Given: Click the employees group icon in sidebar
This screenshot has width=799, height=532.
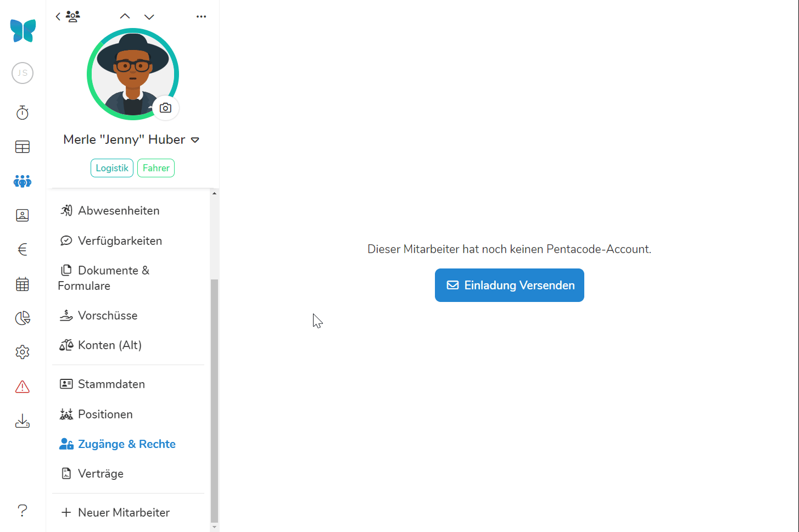Looking at the screenshot, I should [23, 181].
